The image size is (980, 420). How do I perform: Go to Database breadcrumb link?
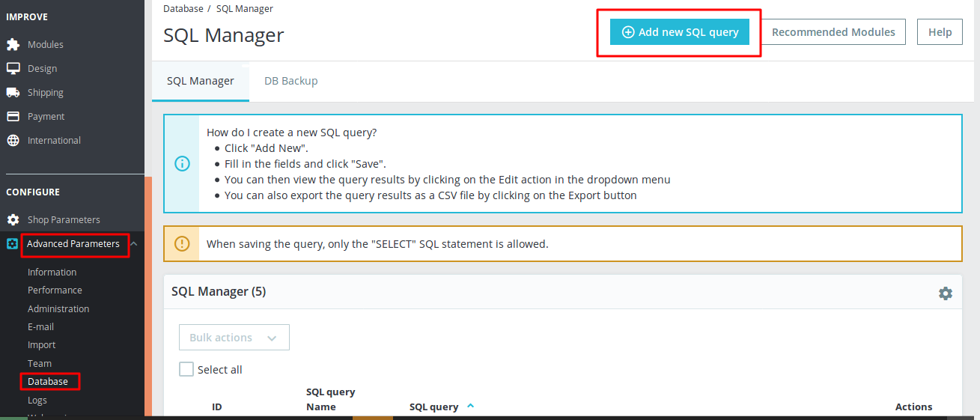183,9
